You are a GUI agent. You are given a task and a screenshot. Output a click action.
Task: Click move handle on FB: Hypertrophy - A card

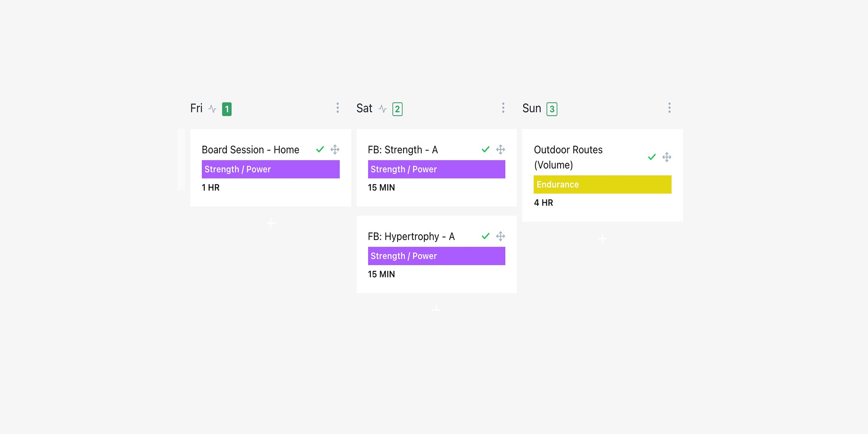500,236
